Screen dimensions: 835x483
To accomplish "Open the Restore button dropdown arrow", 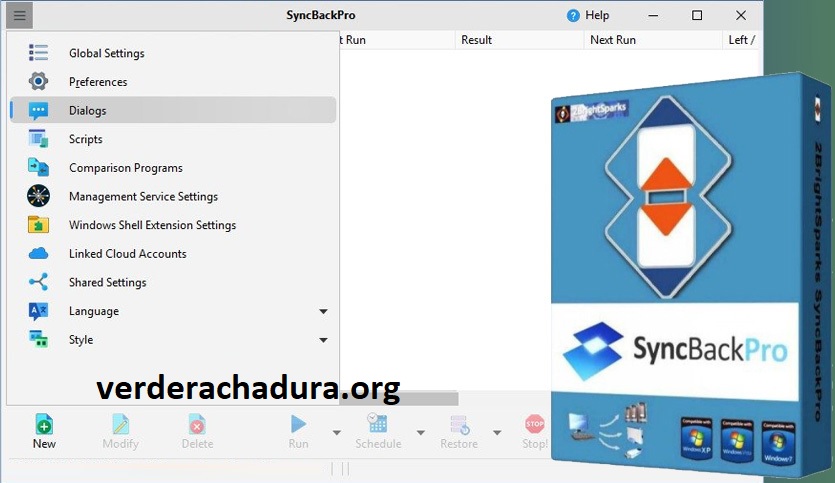I will (497, 432).
